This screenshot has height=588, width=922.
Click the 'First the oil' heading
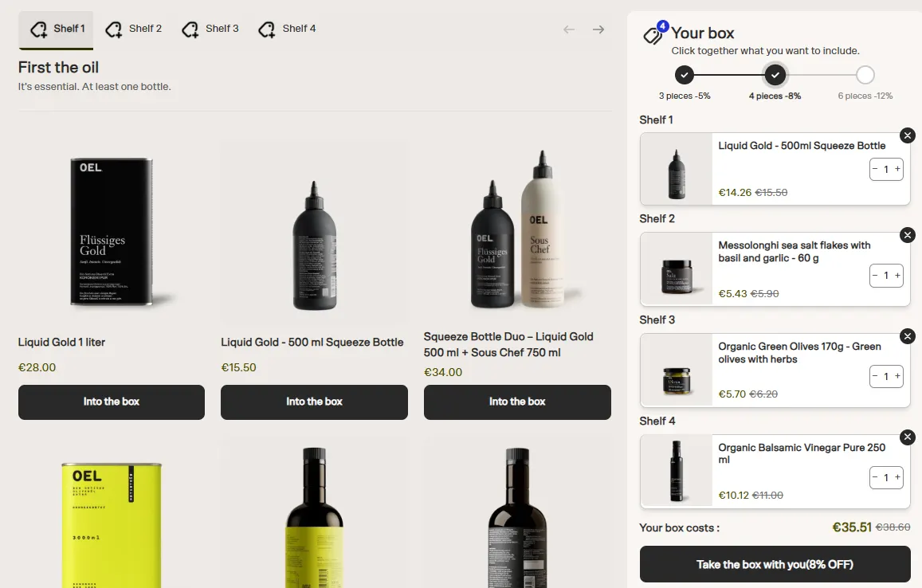58,68
